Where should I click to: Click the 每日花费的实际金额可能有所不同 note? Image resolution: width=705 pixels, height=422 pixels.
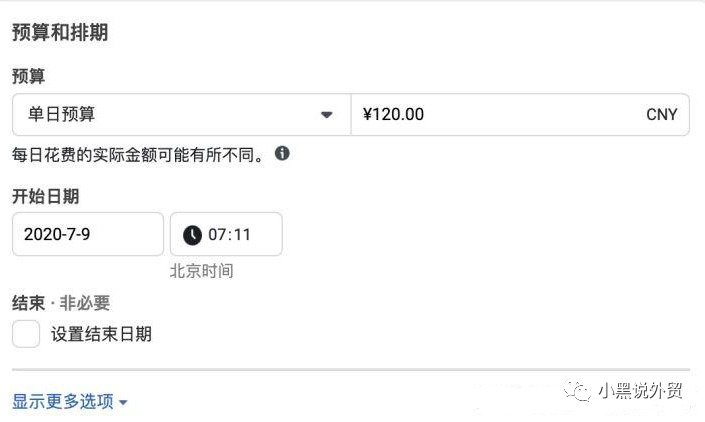point(138,155)
